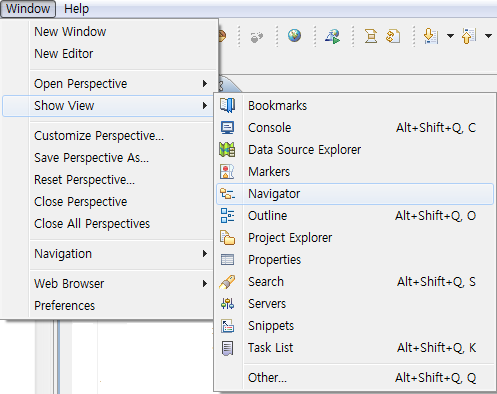Click the Snippets view icon
This screenshot has width=497, height=394.
tap(227, 326)
